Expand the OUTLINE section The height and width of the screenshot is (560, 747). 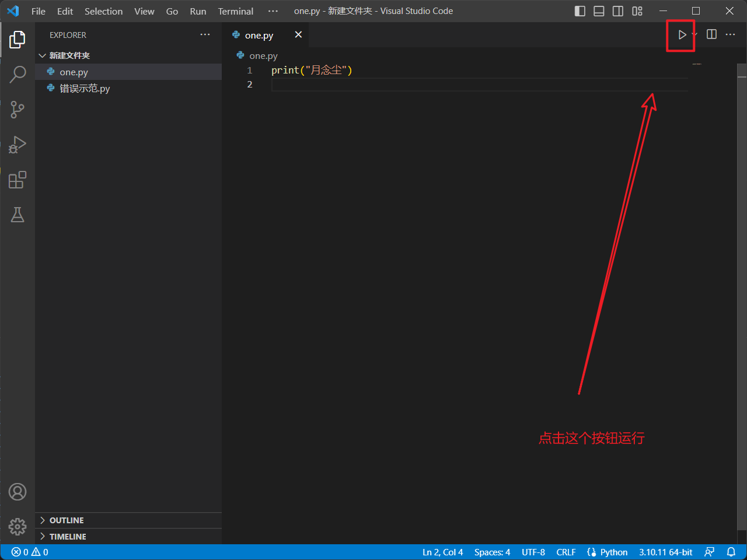(x=67, y=520)
